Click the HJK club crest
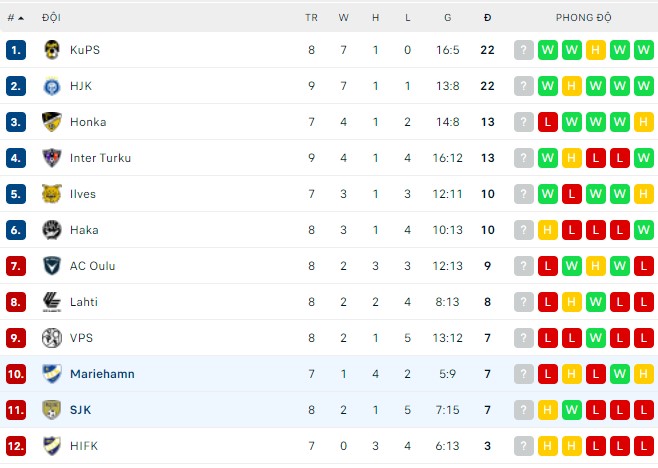Screen dimensions: 658x468 coord(52,86)
